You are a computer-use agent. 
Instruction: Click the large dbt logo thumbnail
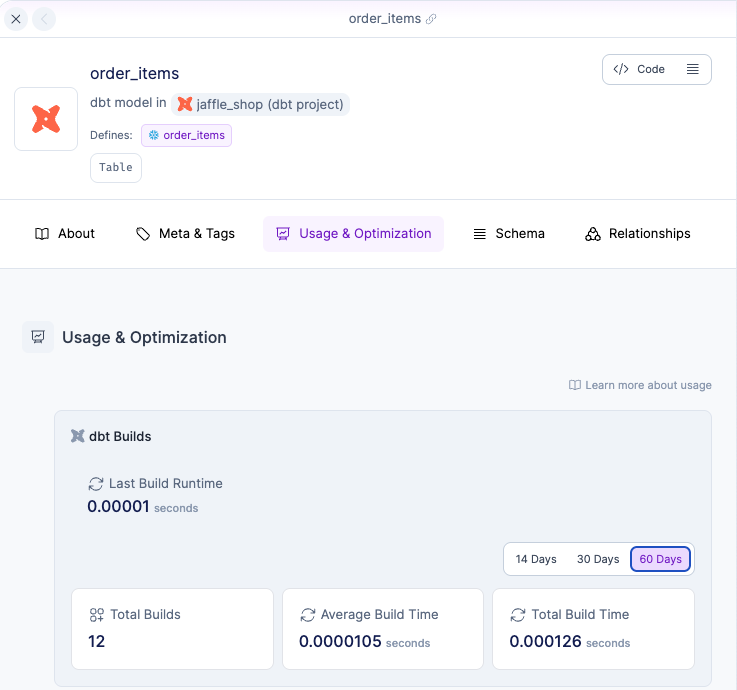tap(46, 119)
